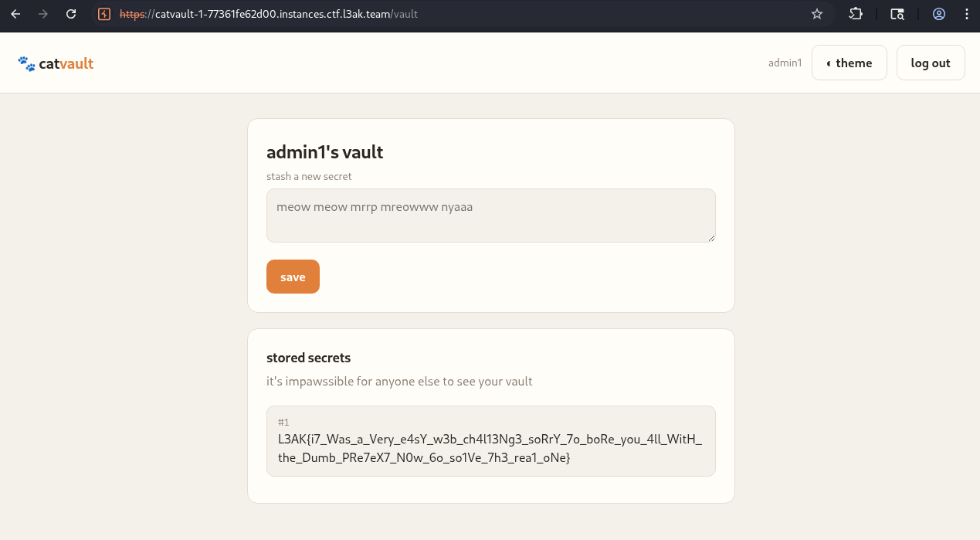Click the textarea resize handle corner

point(710,237)
